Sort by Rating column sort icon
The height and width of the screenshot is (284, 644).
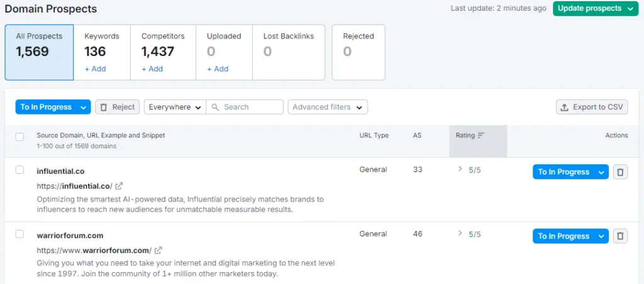(x=481, y=135)
